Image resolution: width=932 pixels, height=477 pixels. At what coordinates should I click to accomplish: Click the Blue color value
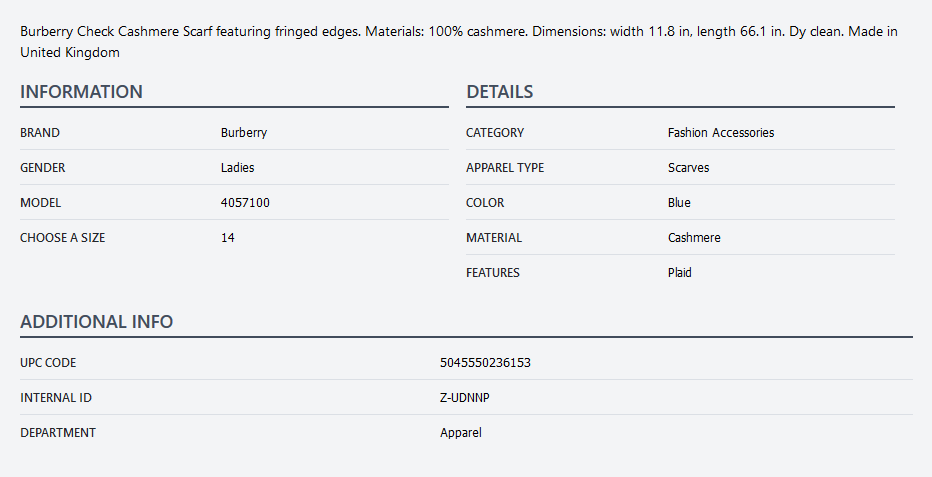tap(679, 203)
